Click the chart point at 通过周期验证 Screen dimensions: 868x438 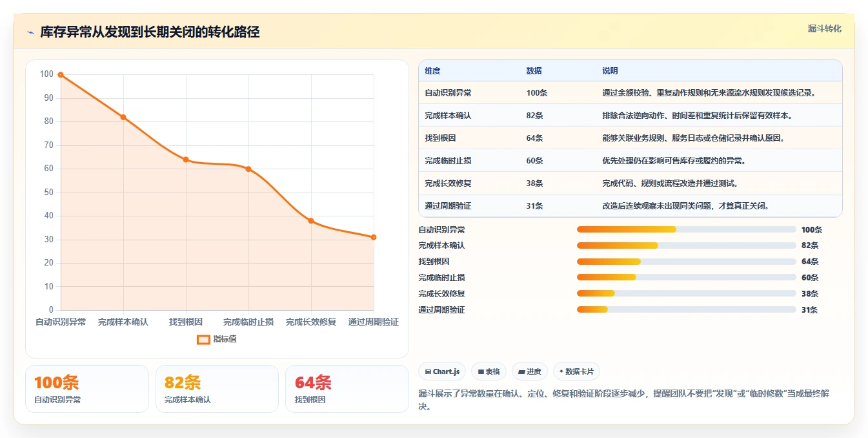tap(374, 237)
